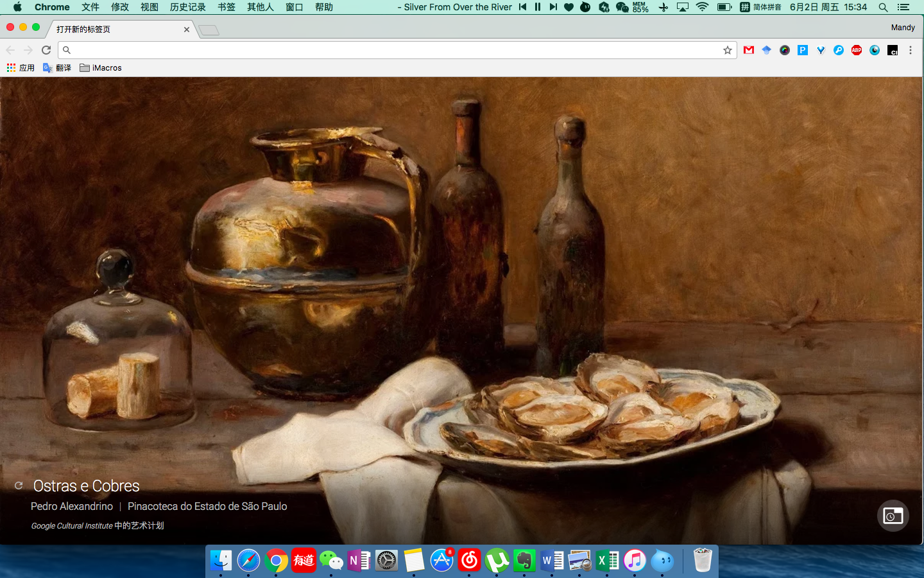Open the color wheel camera lens extension
Viewport: 924px width, 578px height.
(785, 50)
